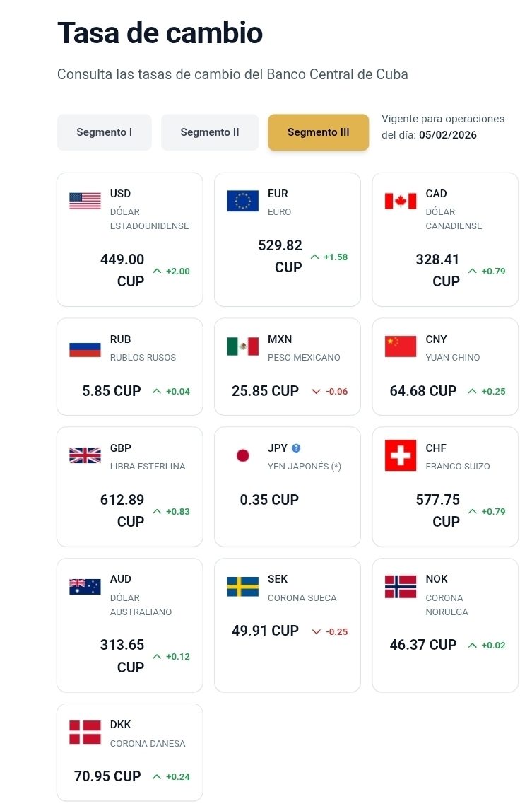The image size is (532, 811).
Task: Click the United States flag icon
Action: click(85, 201)
